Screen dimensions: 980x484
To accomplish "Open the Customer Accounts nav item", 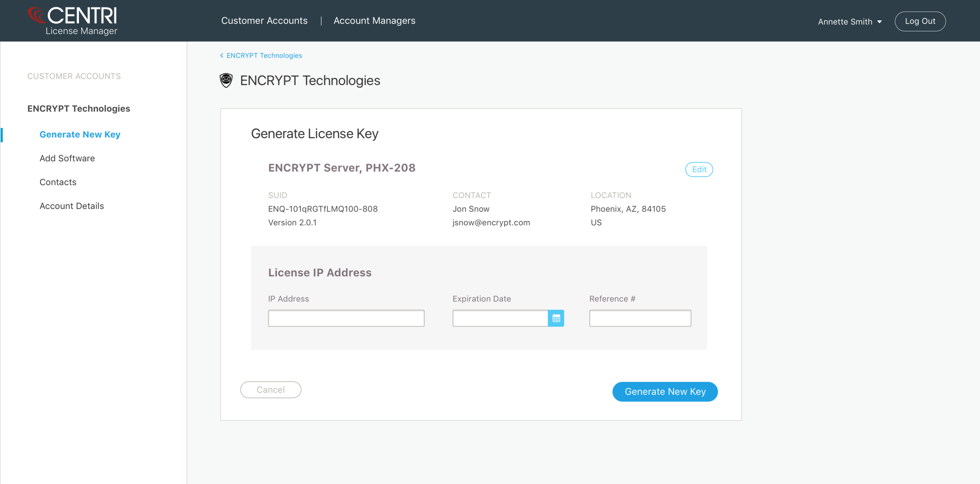I will click(264, 21).
